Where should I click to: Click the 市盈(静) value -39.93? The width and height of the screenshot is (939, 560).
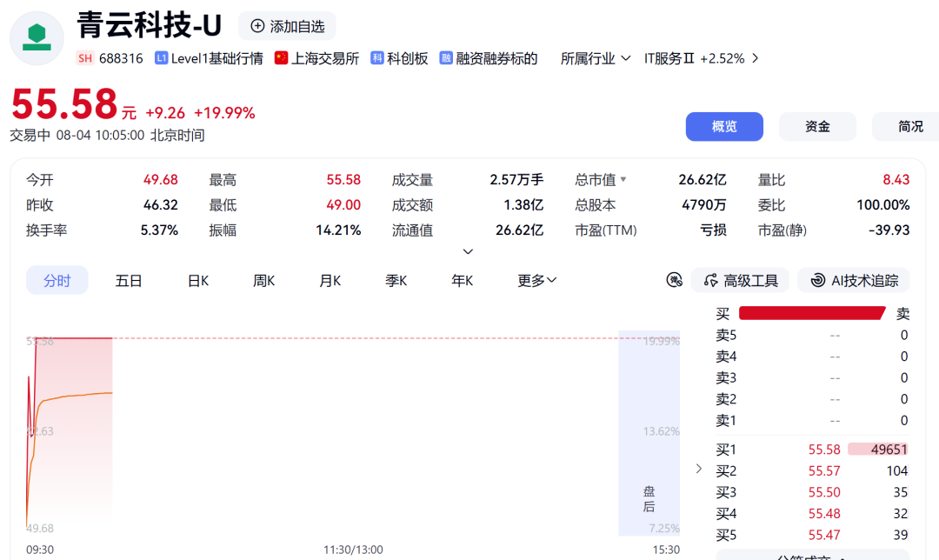click(889, 230)
